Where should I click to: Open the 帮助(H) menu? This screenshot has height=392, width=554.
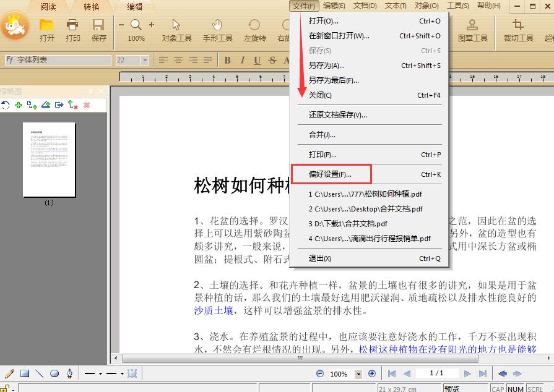coord(489,6)
